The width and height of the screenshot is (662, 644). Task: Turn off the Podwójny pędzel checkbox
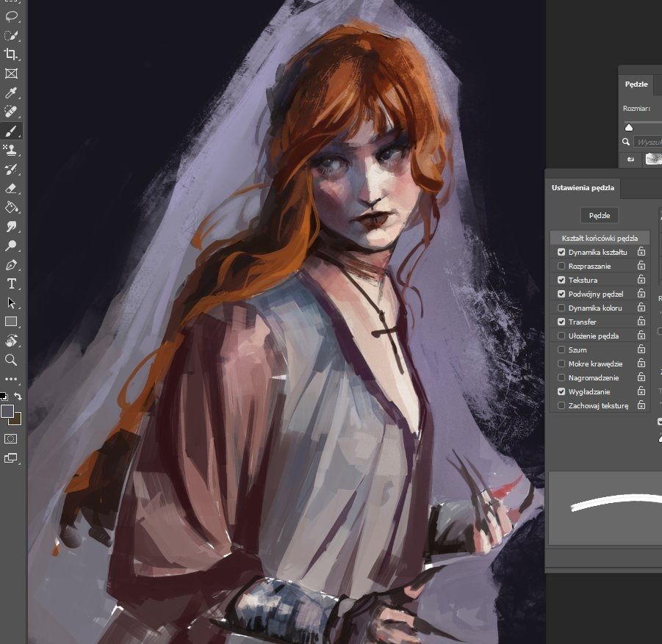coord(561,294)
